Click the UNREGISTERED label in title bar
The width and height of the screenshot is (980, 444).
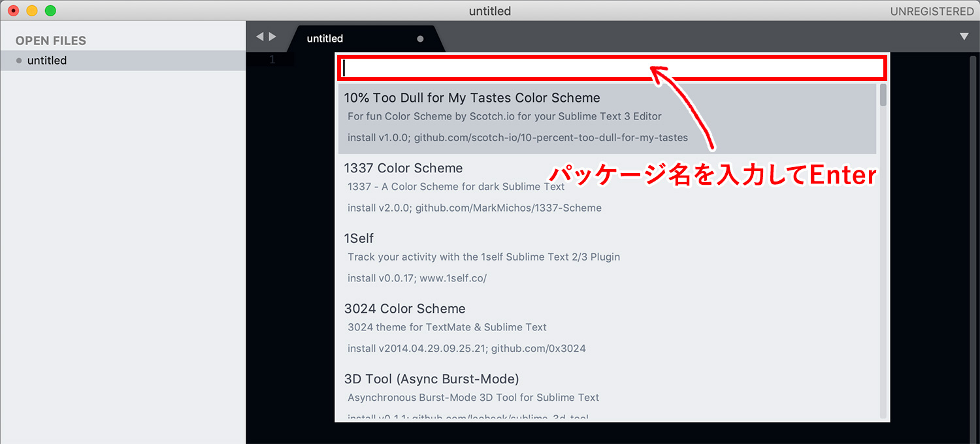(932, 11)
